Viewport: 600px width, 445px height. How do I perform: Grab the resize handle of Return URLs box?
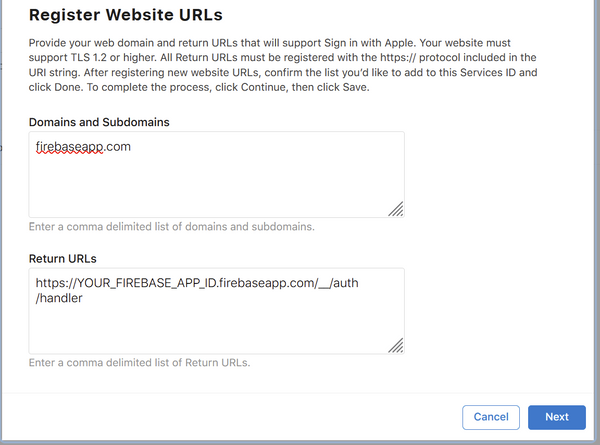pyautogui.click(x=396, y=344)
